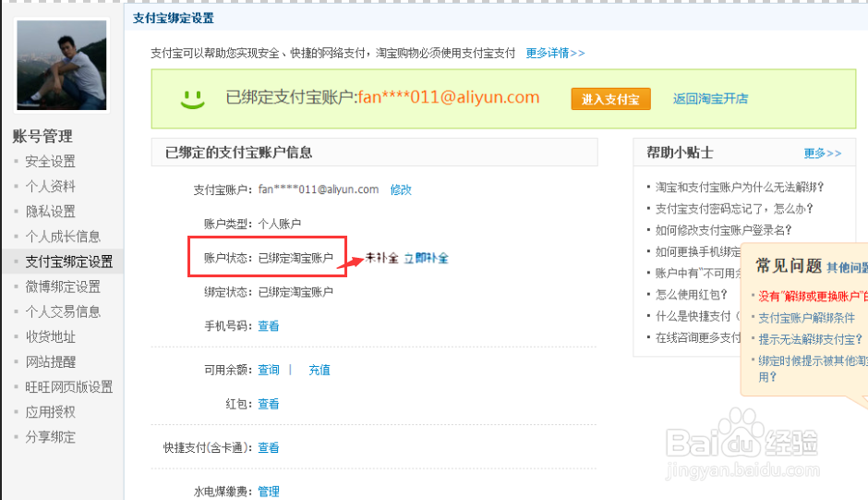Click 查询 next to 可用余额

point(269,370)
